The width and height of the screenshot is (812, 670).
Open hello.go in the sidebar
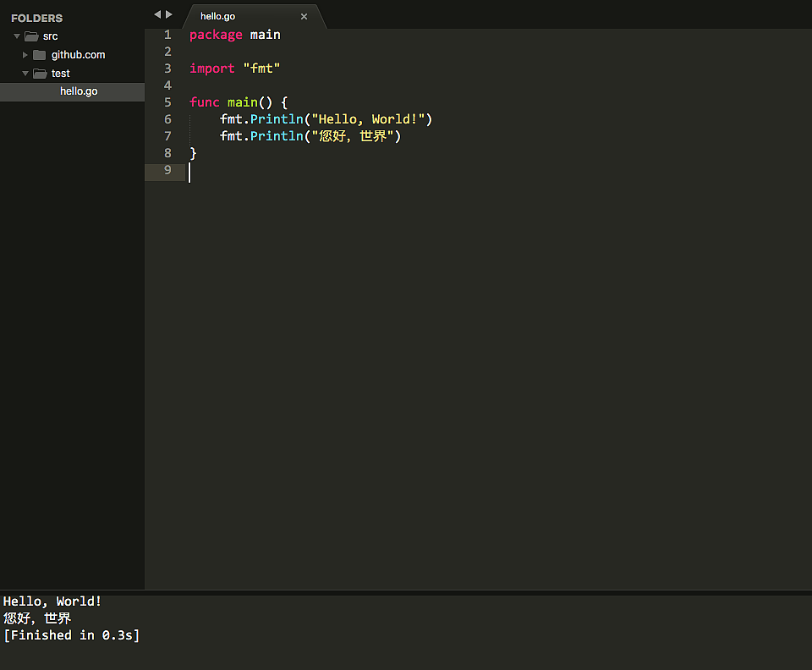pyautogui.click(x=79, y=91)
